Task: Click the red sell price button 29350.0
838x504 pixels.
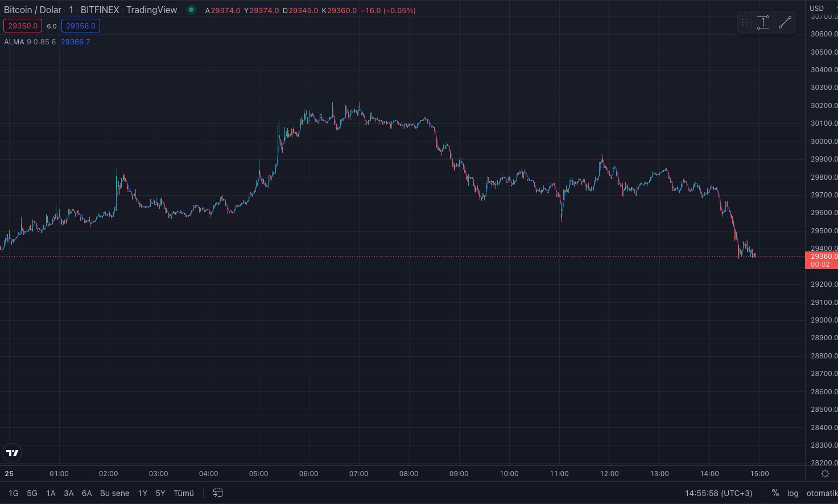Action: (23, 26)
